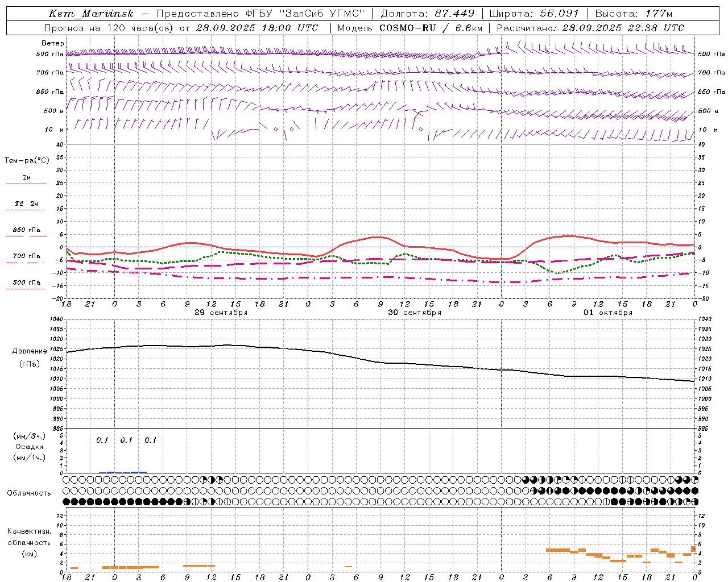Click the Kem_Mariinsk station title
Screen dimensions: 728x582
point(91,14)
